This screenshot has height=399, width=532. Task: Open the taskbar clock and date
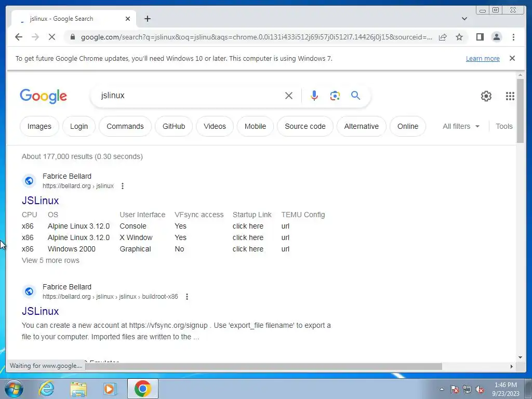click(x=506, y=389)
